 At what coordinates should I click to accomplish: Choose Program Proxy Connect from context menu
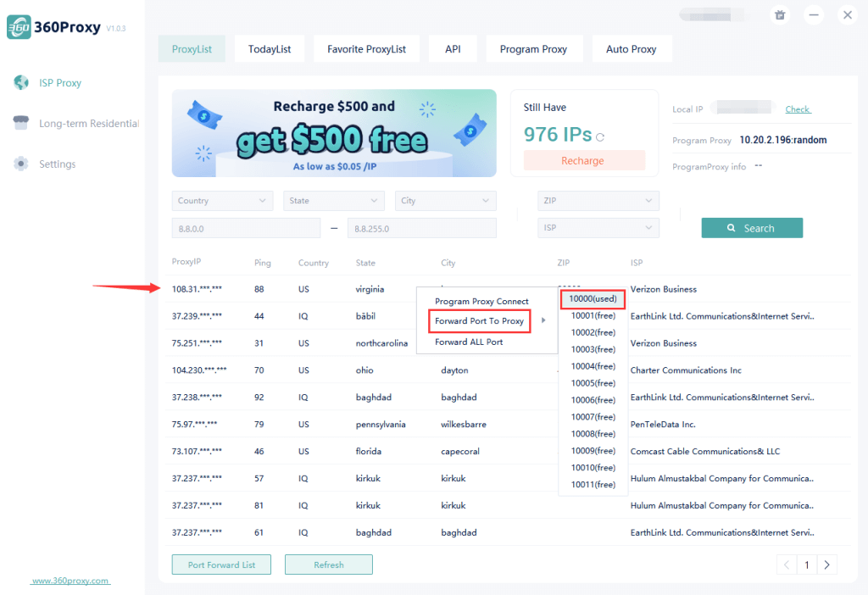click(481, 301)
